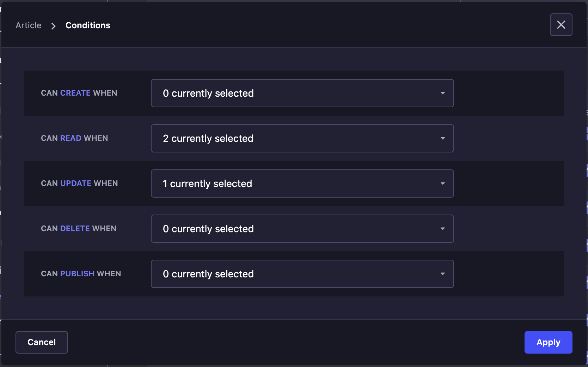Open the CAN PUBLISH WHEN conditions dropdown
The height and width of the screenshot is (367, 588).
click(302, 274)
